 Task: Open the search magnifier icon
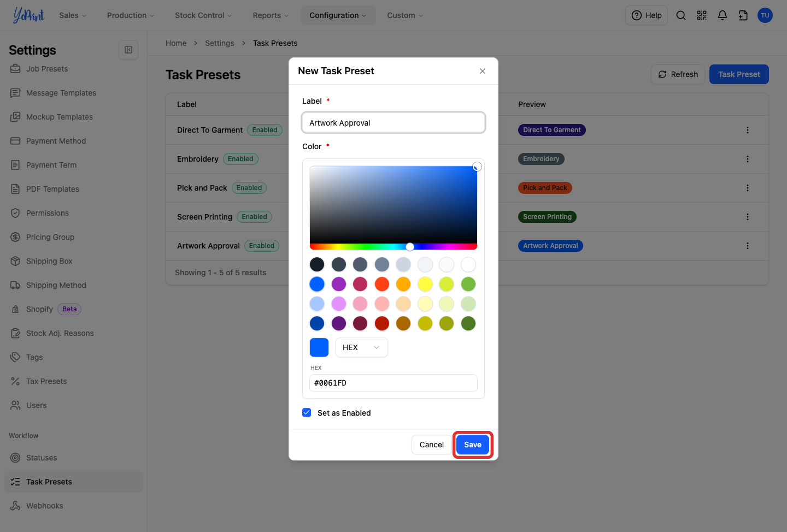(x=681, y=15)
